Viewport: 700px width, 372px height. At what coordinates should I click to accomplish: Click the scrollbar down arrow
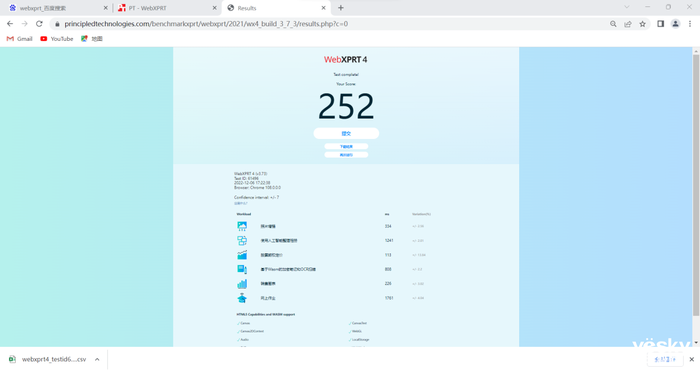tap(696, 343)
